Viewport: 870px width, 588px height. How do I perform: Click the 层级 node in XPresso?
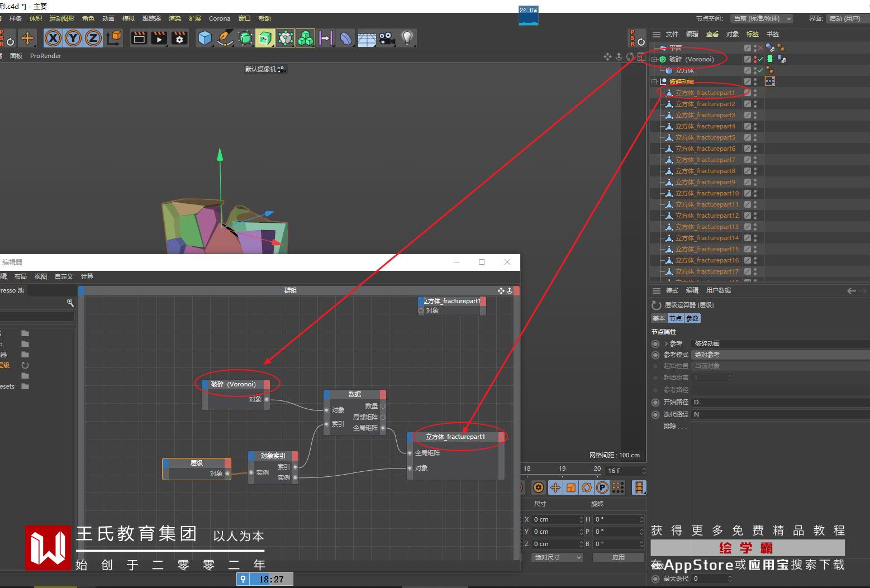pyautogui.click(x=197, y=469)
